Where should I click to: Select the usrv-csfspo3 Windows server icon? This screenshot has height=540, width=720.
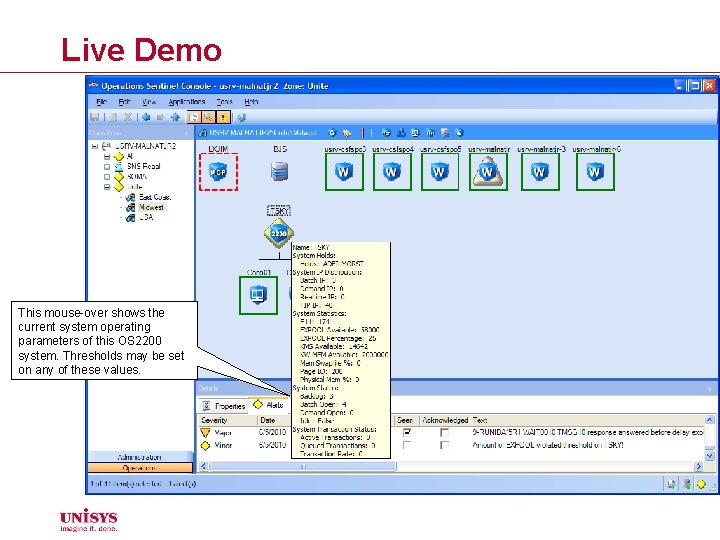click(x=344, y=172)
